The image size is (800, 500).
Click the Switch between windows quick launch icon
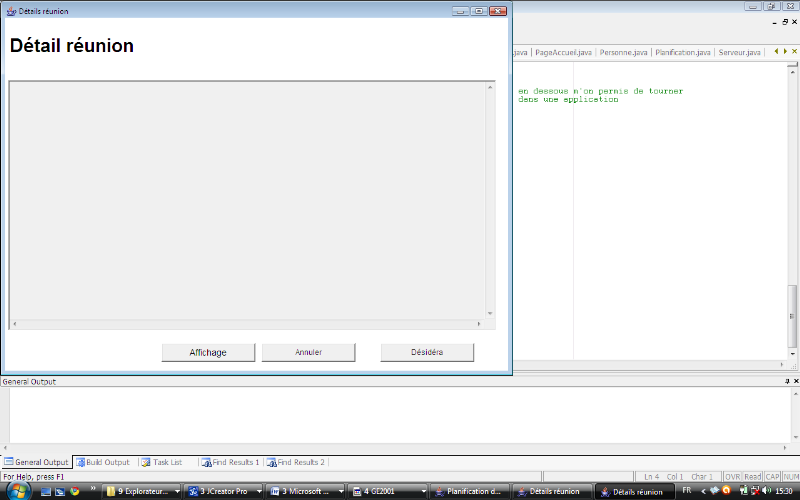(x=60, y=492)
